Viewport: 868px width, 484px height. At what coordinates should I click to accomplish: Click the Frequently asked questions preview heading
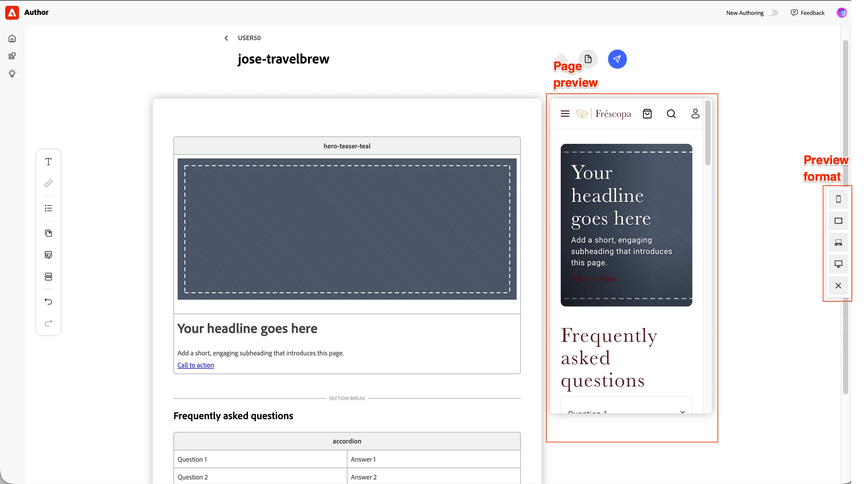point(609,358)
